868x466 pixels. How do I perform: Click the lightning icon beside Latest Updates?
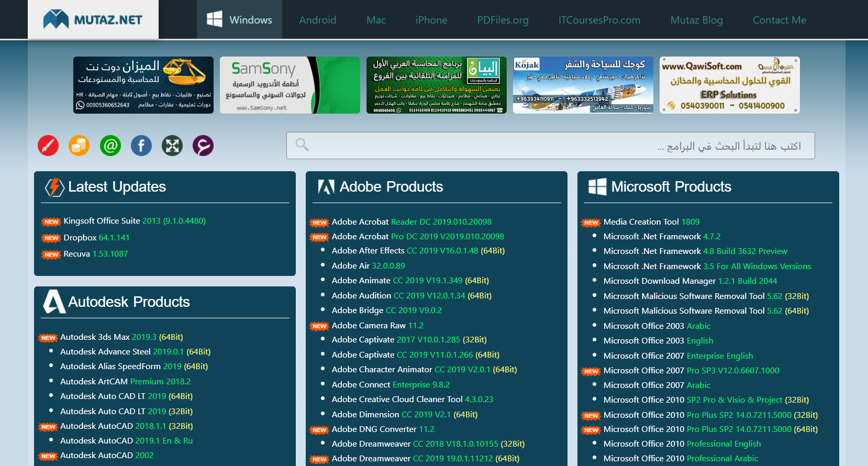(x=54, y=187)
